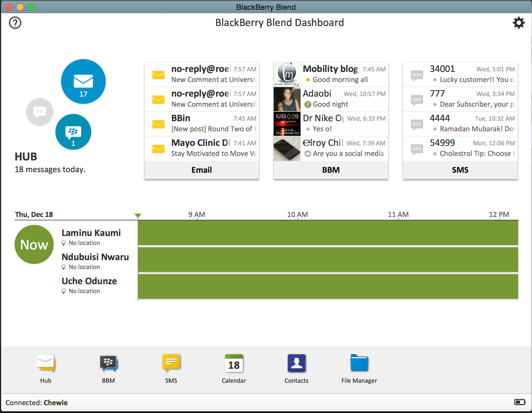Click the current-time triangle marker on timeline
Viewport: 532px width, 413px height.
[x=138, y=216]
